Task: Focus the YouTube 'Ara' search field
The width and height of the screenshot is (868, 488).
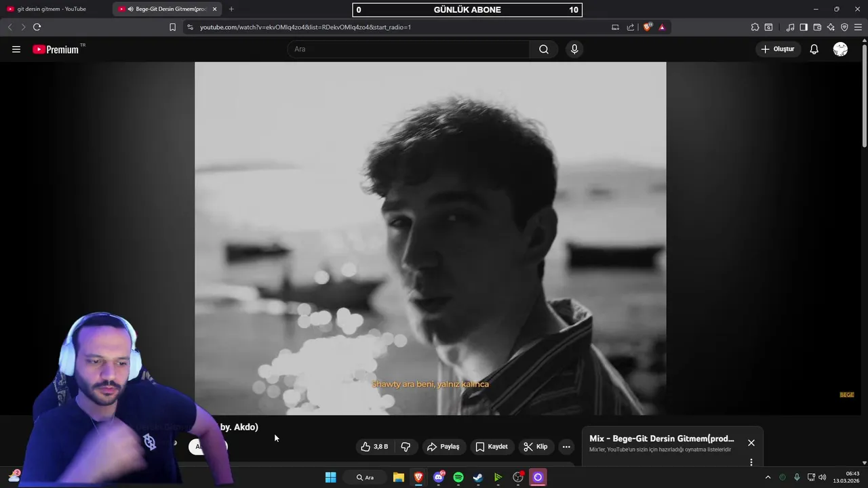Action: tap(409, 49)
